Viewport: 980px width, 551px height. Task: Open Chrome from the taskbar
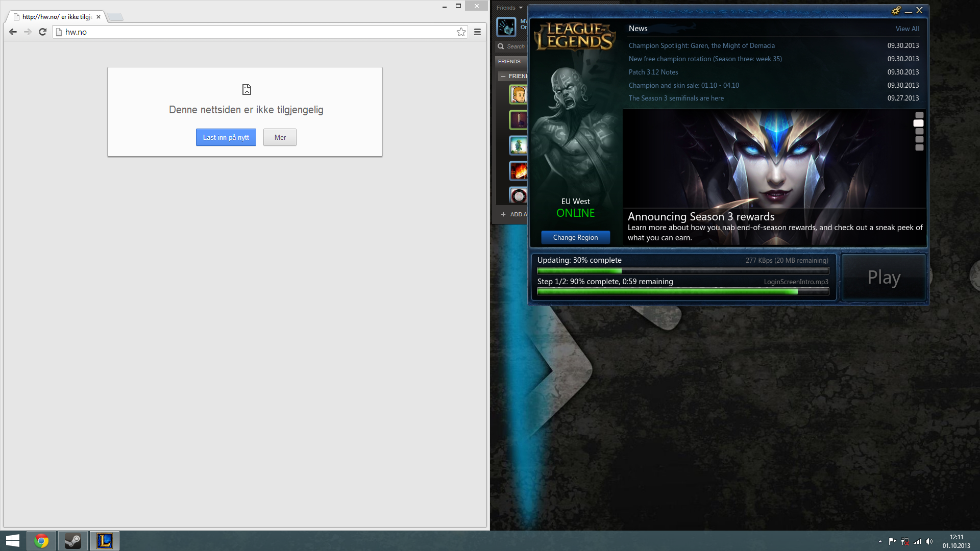pyautogui.click(x=41, y=541)
